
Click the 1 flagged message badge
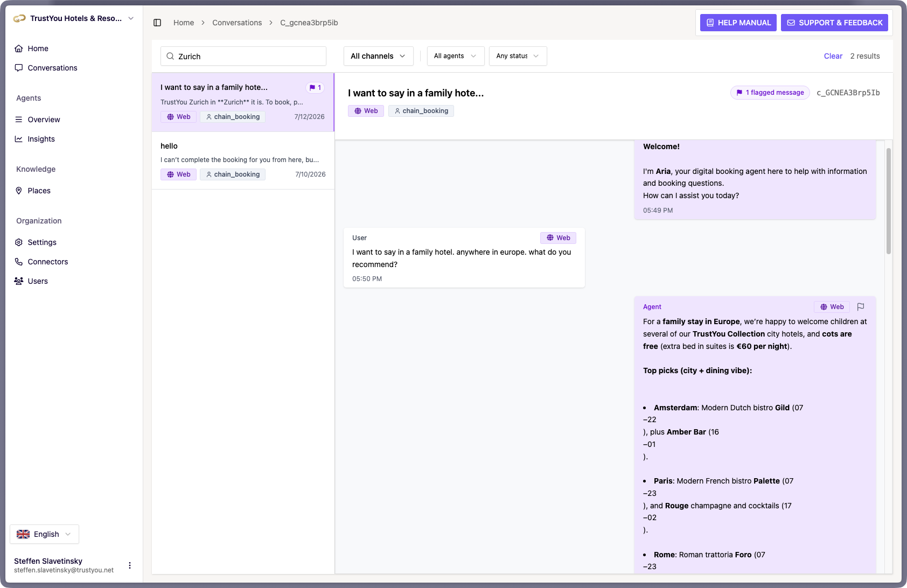click(x=770, y=93)
